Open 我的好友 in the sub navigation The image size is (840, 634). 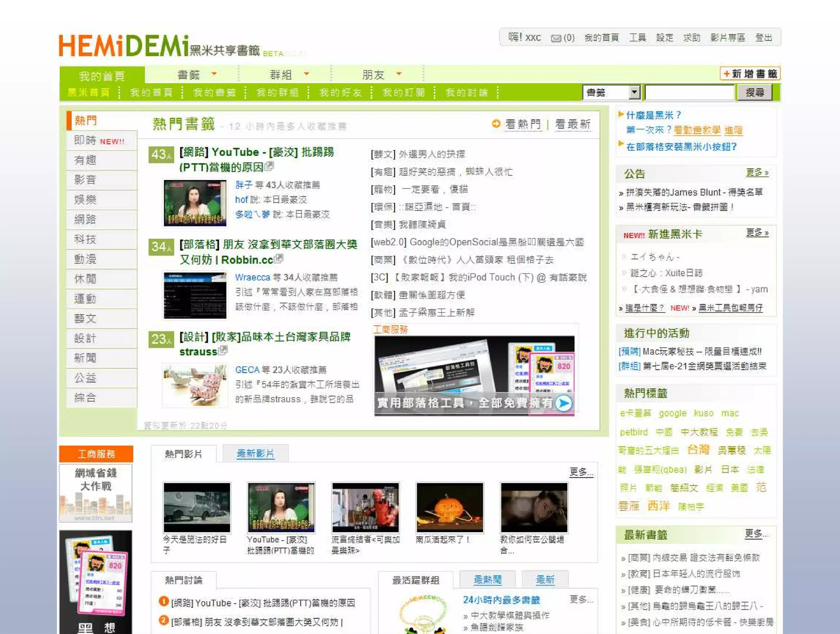(340, 92)
